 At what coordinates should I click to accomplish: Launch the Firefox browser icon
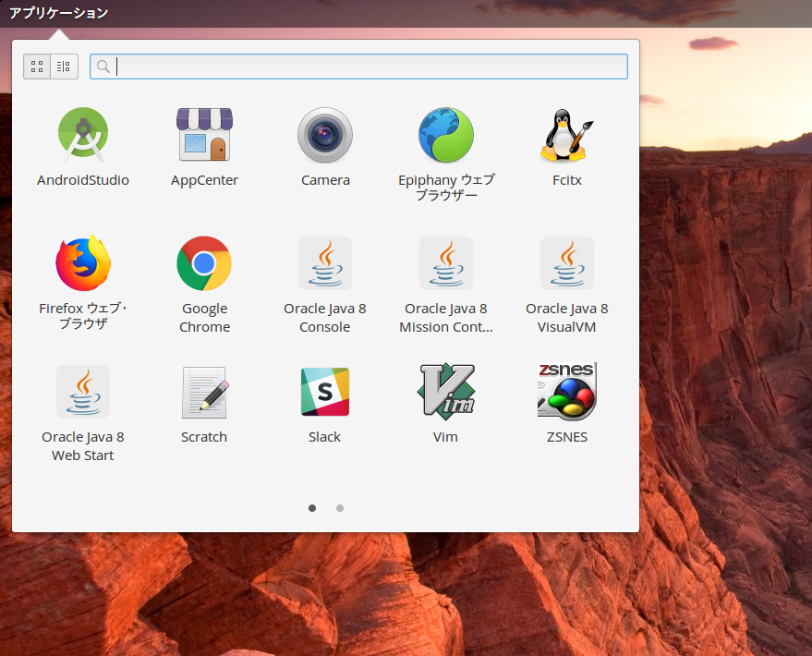tap(83, 263)
